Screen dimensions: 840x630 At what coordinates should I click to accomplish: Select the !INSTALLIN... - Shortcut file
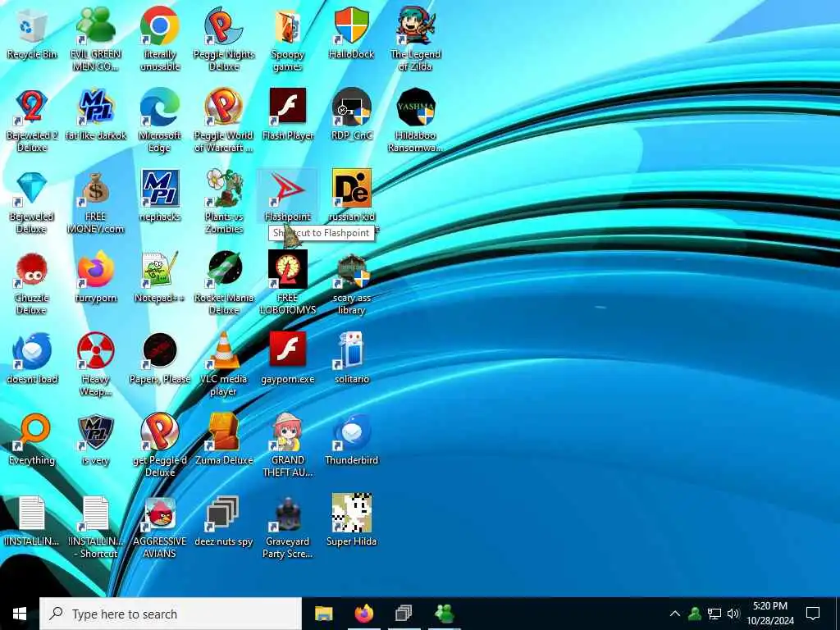95,528
